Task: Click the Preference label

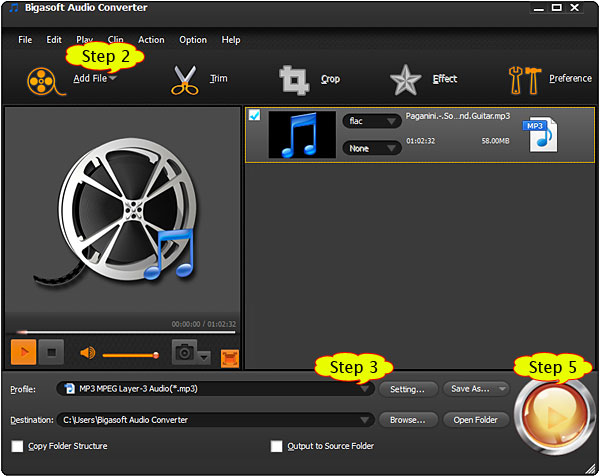Action: (570, 78)
